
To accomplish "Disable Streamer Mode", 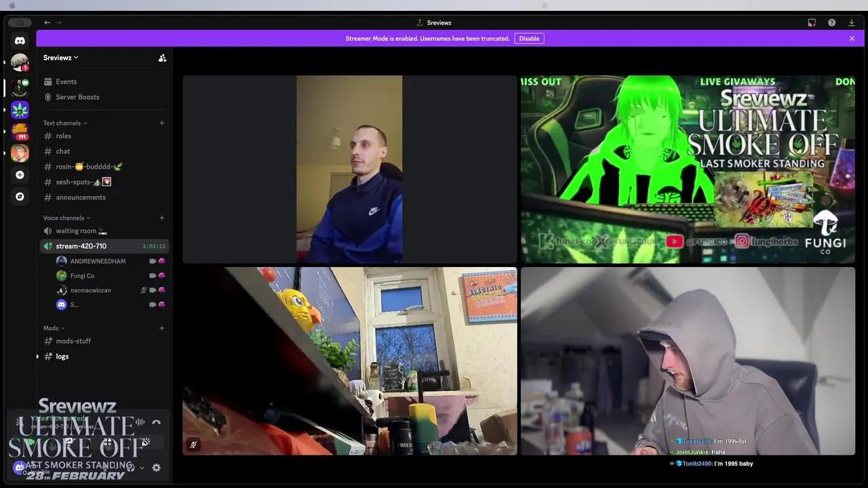I will [529, 39].
